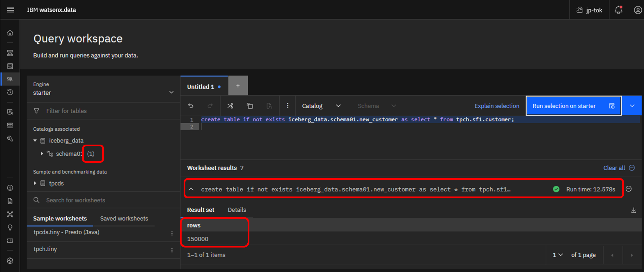The image size is (644, 272).
Task: Go to Home in the sidebar
Action: (10, 33)
